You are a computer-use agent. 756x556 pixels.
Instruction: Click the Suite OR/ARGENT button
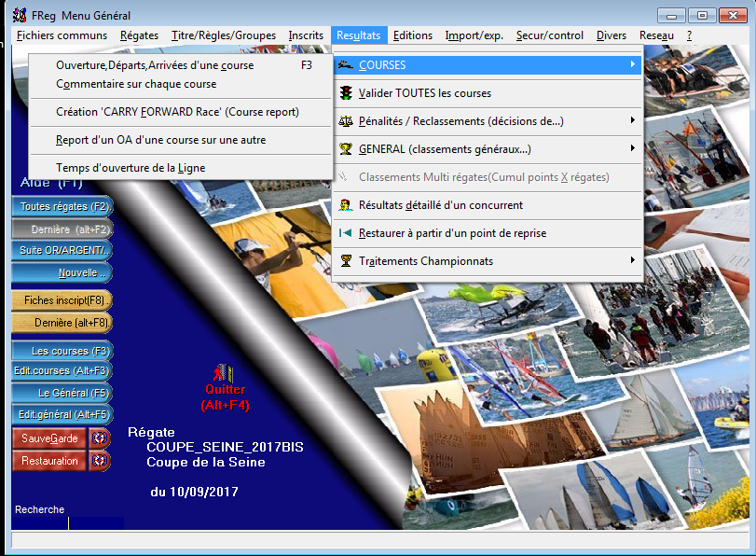[x=62, y=251]
